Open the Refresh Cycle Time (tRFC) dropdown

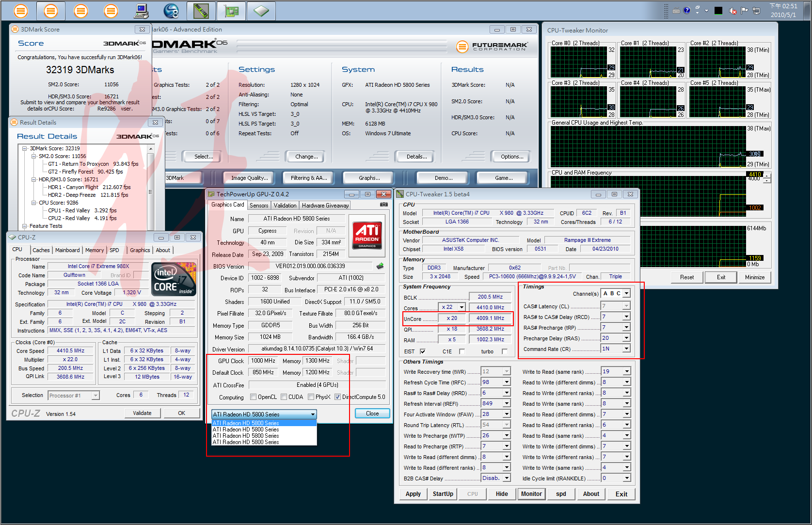(507, 382)
